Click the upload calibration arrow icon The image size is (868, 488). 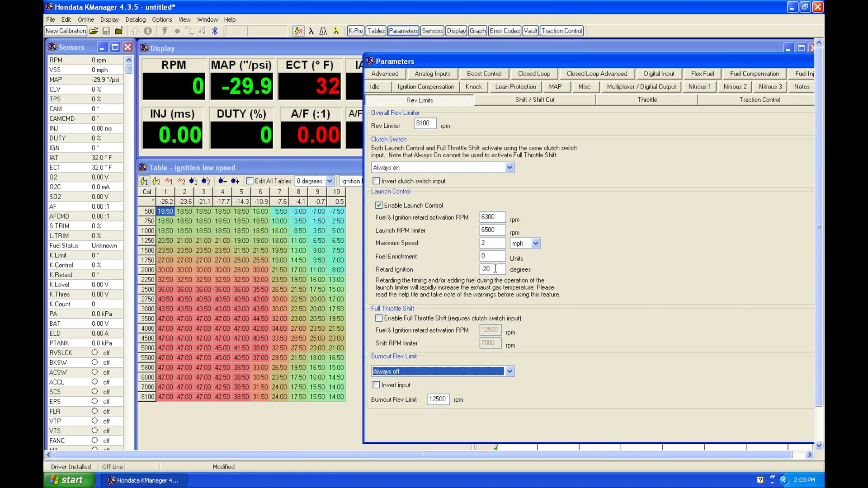tap(135, 31)
